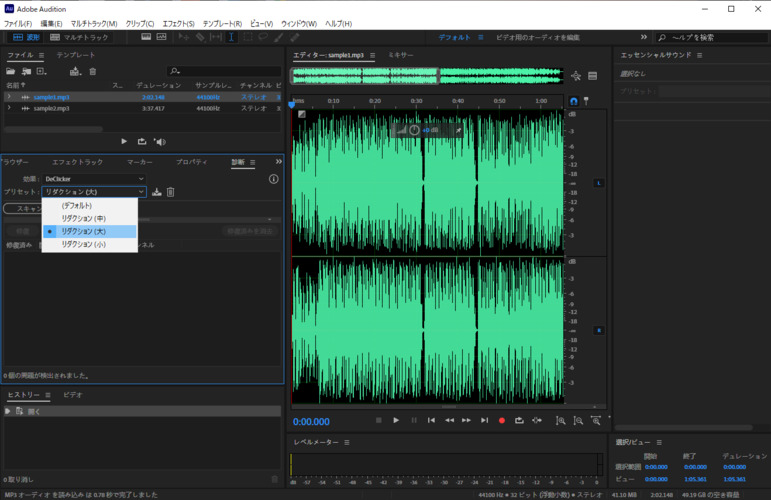The height and width of the screenshot is (500, 771).
Task: Click the Record button in transport controls
Action: pyautogui.click(x=502, y=421)
